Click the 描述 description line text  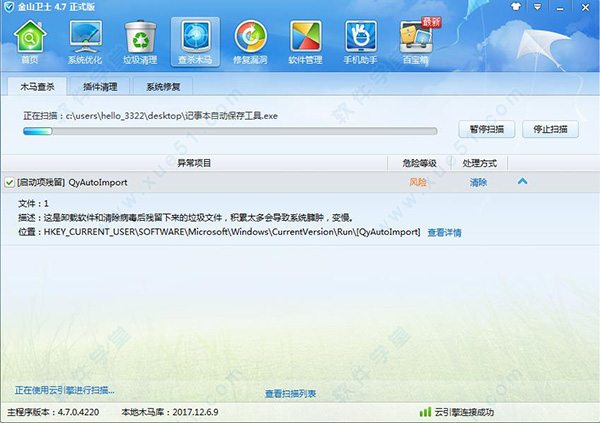(x=185, y=218)
